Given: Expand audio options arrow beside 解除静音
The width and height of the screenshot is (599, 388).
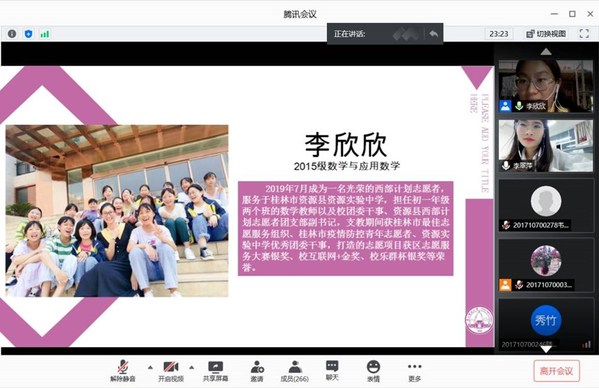Looking at the screenshot, I should coord(150,367).
